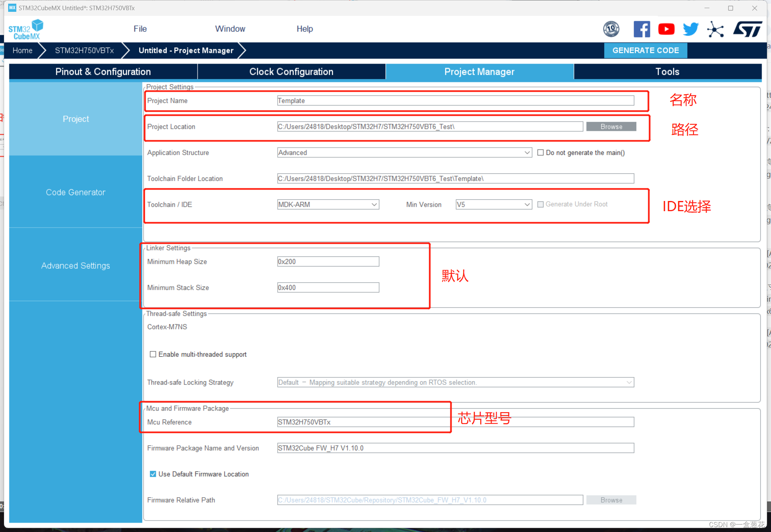Image resolution: width=771 pixels, height=532 pixels.
Task: Click Firmware Package Name and Version field
Action: tap(456, 448)
